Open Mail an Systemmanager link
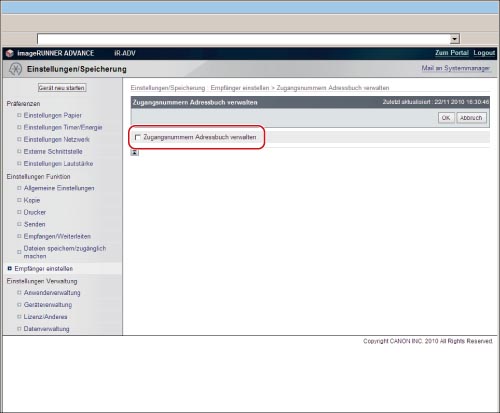500x413 pixels. click(x=455, y=68)
